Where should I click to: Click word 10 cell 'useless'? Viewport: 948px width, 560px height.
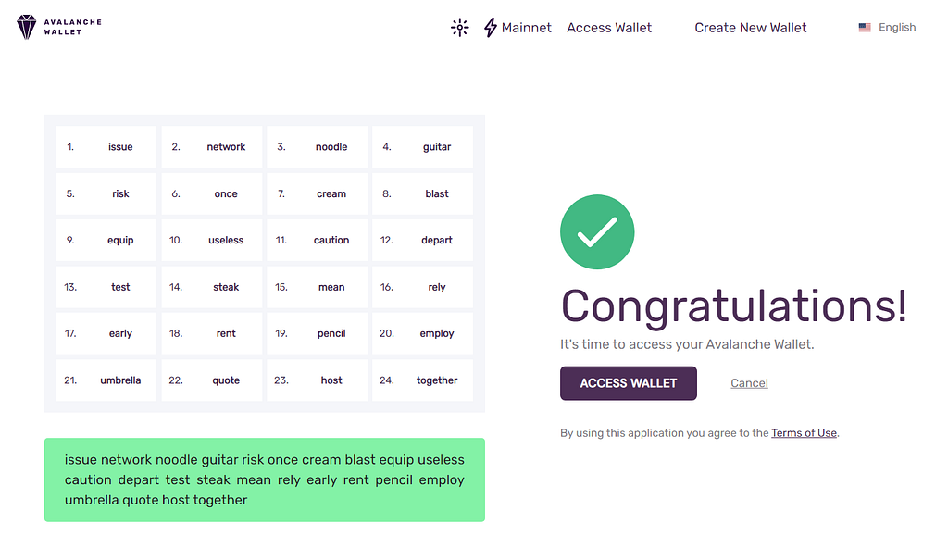(212, 240)
